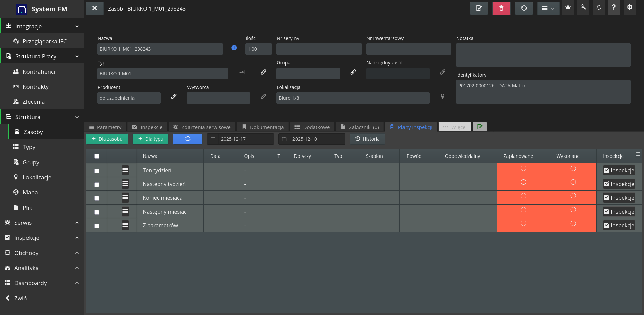The width and height of the screenshot is (644, 315).
Task: Click the info icon next to Nazwa field
Action: (x=234, y=48)
